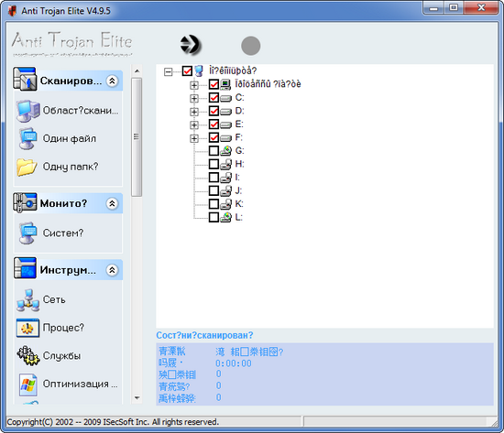Image resolution: width=504 pixels, height=433 pixels.
Task: Click the Монито? section header icon
Action: click(25, 202)
